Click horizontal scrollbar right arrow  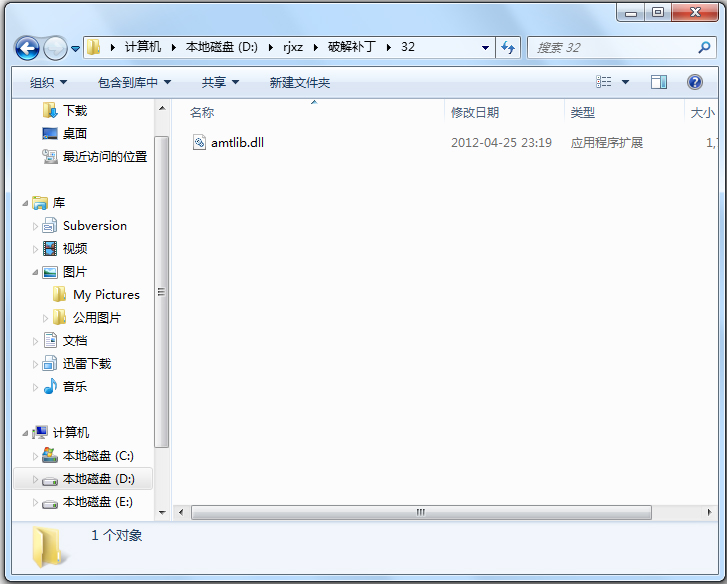pyautogui.click(x=709, y=512)
